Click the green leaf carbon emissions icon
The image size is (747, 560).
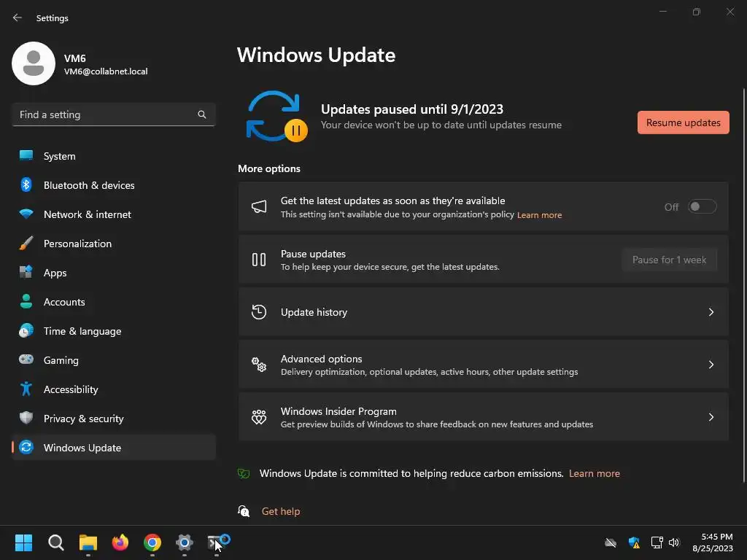tap(244, 473)
